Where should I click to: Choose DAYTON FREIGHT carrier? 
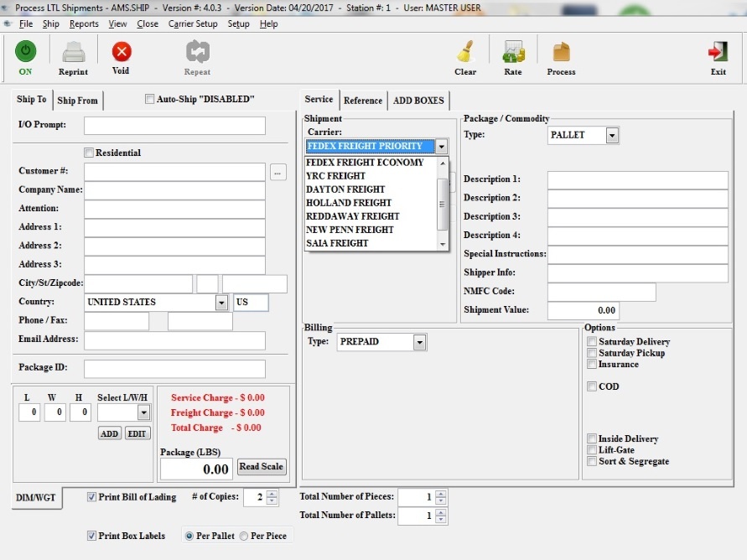pos(371,189)
